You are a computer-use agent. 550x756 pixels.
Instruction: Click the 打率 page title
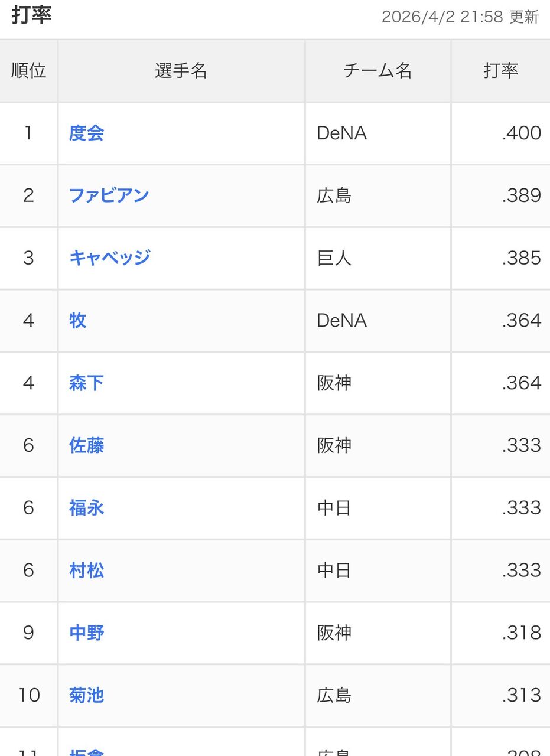[x=32, y=15]
